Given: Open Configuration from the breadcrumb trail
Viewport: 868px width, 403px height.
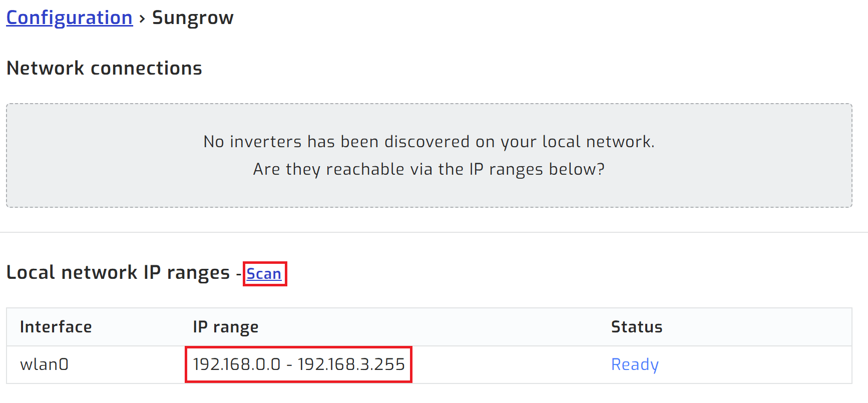Looking at the screenshot, I should click(x=69, y=17).
